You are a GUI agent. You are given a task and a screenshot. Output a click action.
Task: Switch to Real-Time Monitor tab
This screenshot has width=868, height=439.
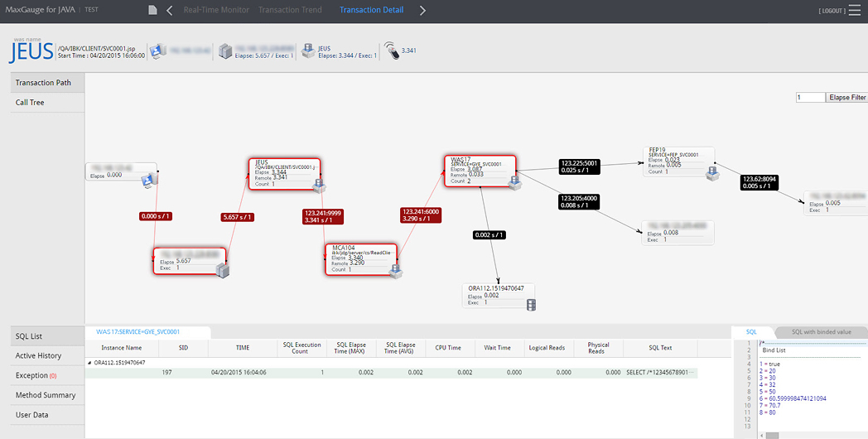216,10
